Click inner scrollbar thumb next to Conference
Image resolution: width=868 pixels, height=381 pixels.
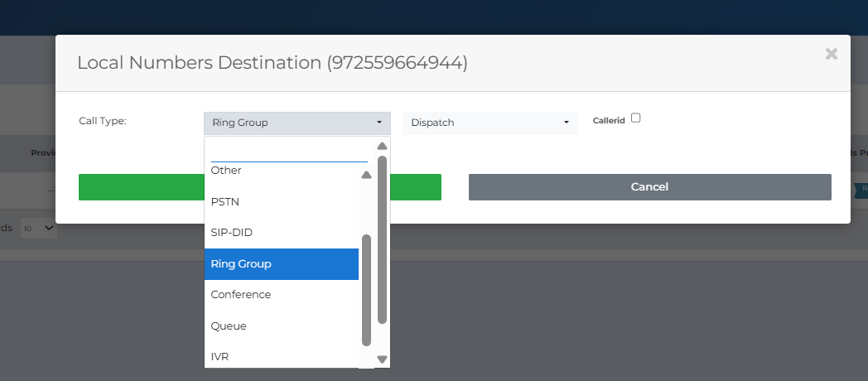(x=366, y=290)
